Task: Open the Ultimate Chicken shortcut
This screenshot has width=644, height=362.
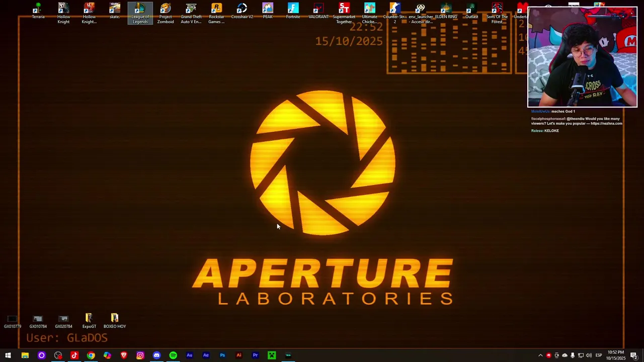Action: point(369,14)
